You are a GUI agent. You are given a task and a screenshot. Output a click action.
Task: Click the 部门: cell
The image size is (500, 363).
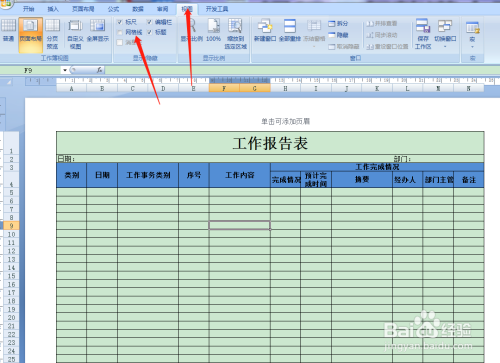pyautogui.click(x=402, y=159)
